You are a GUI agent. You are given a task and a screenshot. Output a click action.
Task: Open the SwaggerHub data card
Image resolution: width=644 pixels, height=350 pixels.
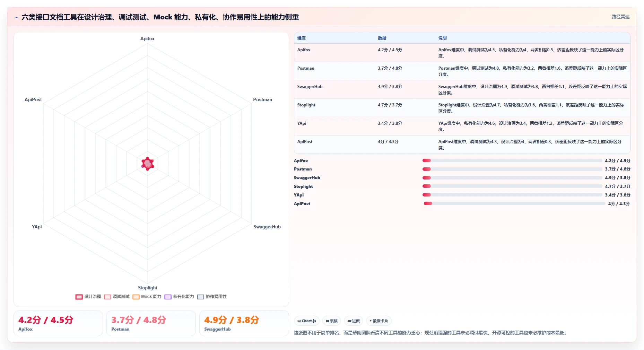click(x=244, y=323)
